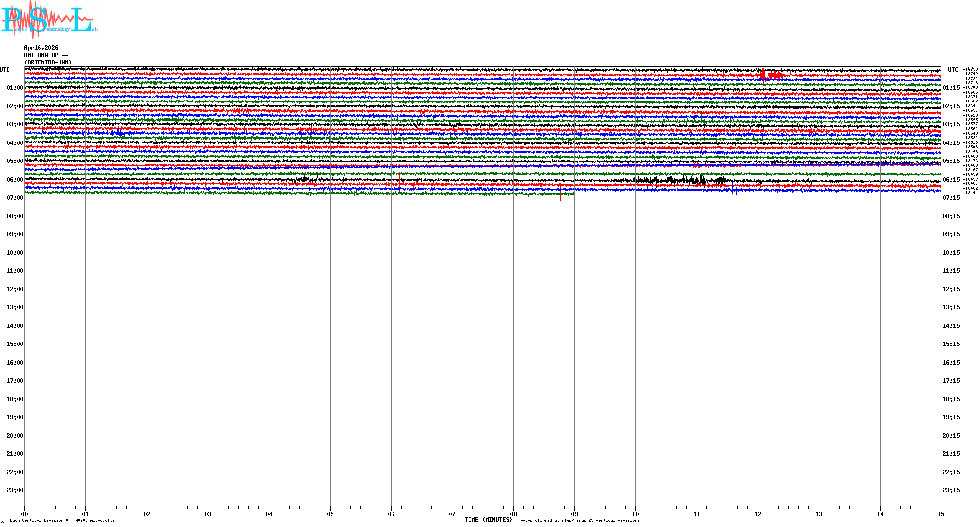This screenshot has height=527, width=980.
Task: Click the 00 minute tick on bottom axis
Action: [x=25, y=514]
